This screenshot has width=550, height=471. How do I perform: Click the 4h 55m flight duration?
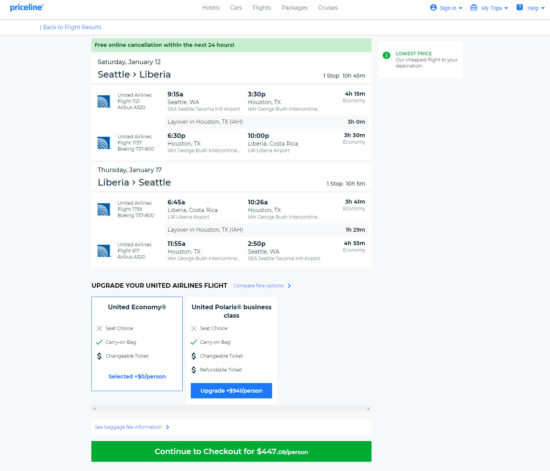point(354,243)
